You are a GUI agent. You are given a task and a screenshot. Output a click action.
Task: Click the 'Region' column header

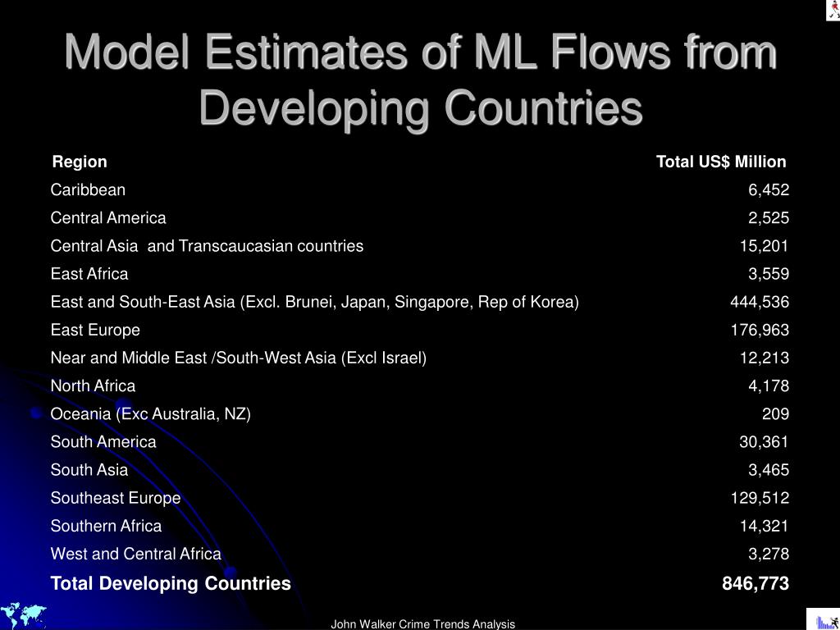(x=80, y=162)
